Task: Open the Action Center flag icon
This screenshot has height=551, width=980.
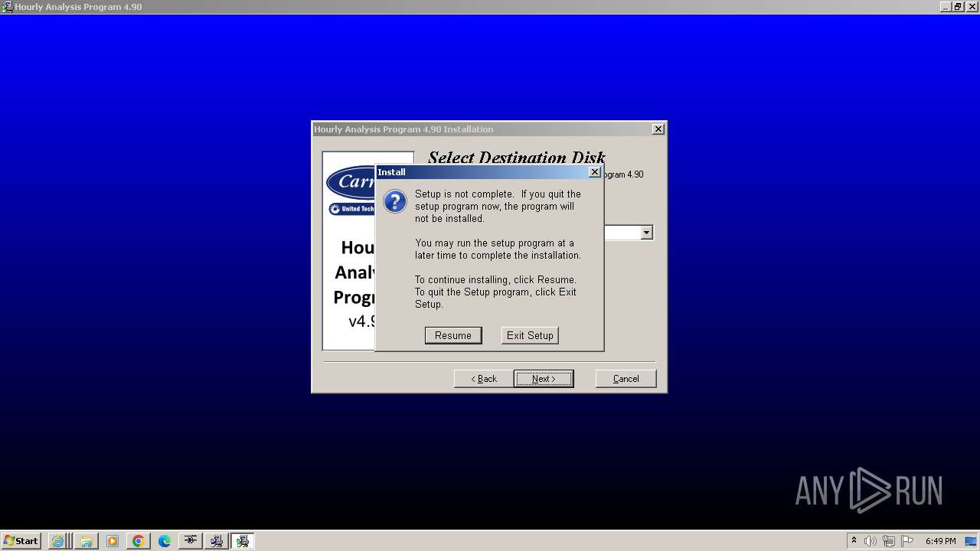Action: click(x=907, y=541)
